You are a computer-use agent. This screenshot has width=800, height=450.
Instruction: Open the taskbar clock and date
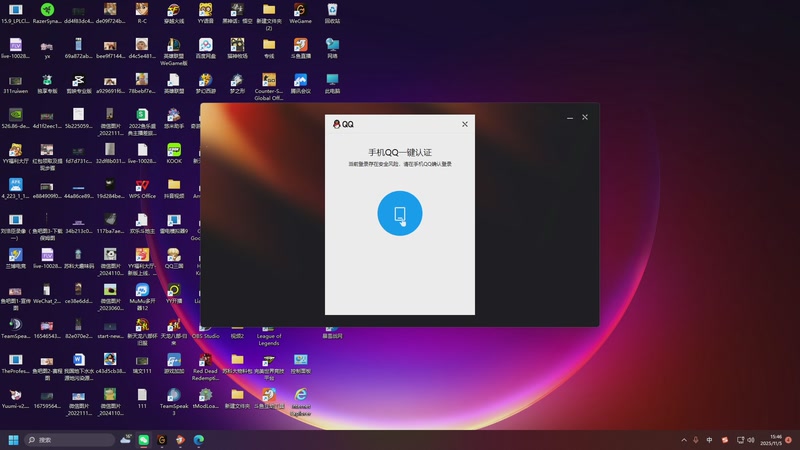[x=771, y=440]
